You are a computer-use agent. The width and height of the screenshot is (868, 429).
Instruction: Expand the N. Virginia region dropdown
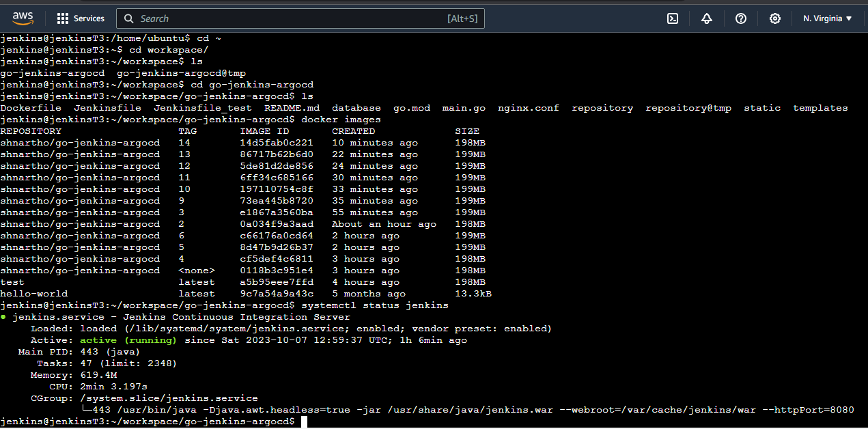pyautogui.click(x=828, y=18)
